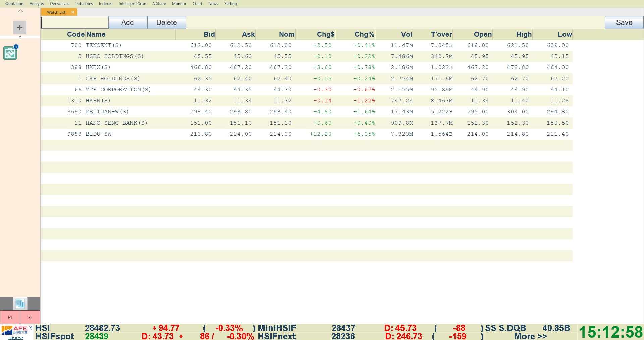Click More >> in the ticker bar

(531, 336)
